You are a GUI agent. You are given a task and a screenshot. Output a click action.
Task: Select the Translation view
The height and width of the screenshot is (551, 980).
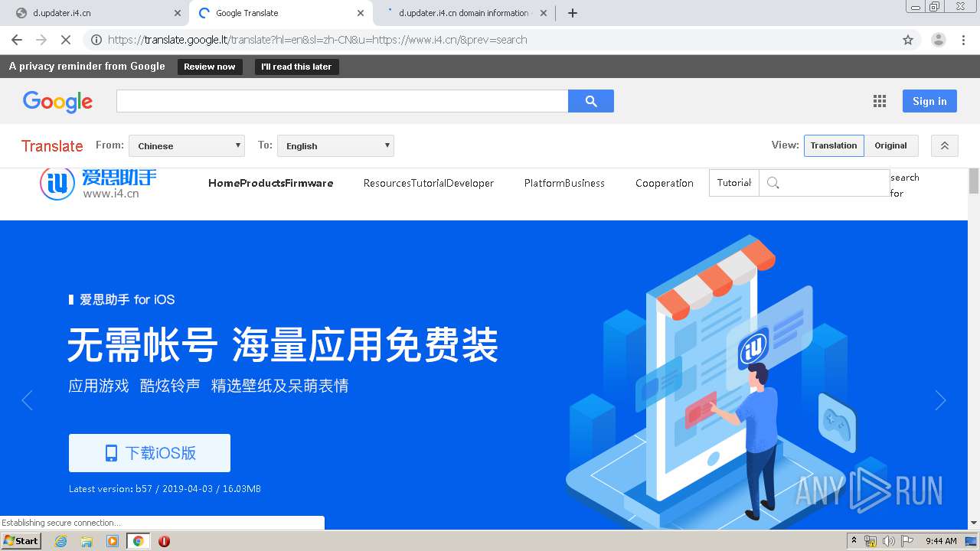[x=834, y=145]
